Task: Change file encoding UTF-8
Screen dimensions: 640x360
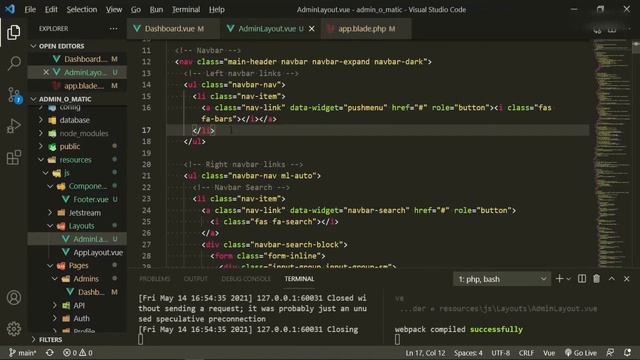Action: [x=501, y=353]
